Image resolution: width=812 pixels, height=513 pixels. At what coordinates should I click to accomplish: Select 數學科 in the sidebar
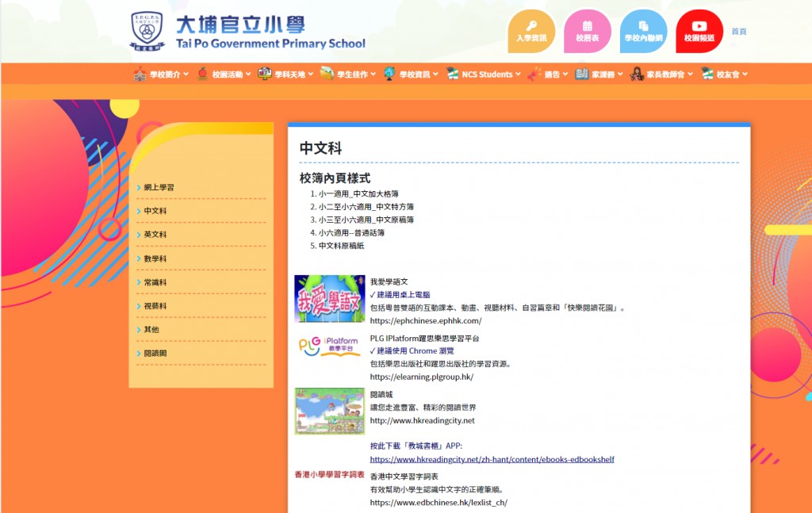155,258
